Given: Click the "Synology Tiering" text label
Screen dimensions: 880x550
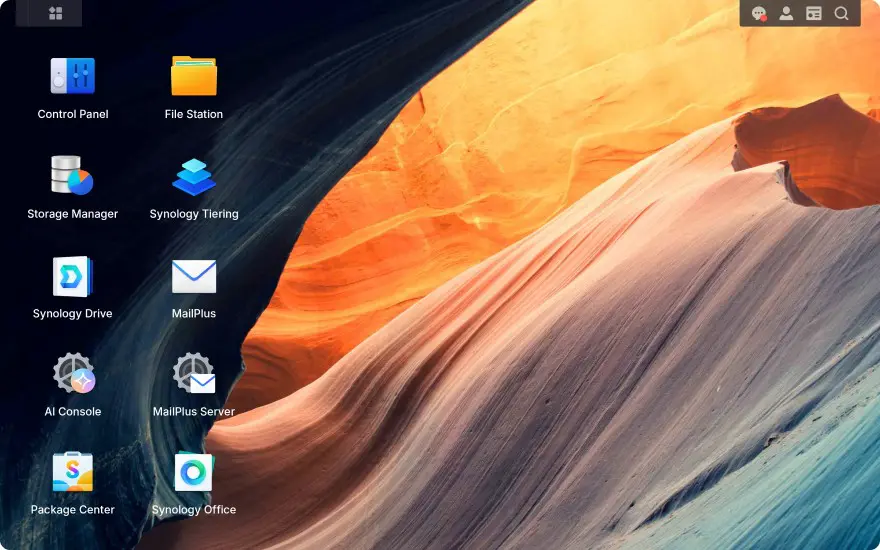Looking at the screenshot, I should pyautogui.click(x=194, y=214).
